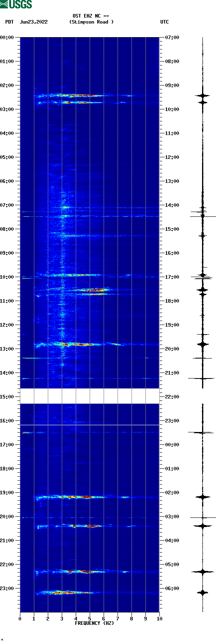Viewport: 220px width, 644px height.
Task: Click the Stimpson Road station name
Action: [91, 22]
